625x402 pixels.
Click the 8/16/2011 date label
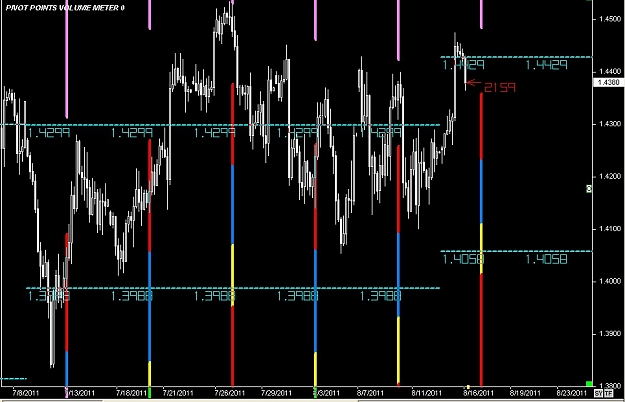478,393
